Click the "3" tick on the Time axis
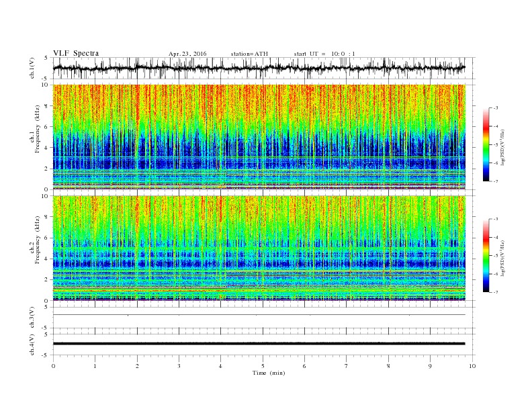The image size is (532, 411). (x=179, y=366)
